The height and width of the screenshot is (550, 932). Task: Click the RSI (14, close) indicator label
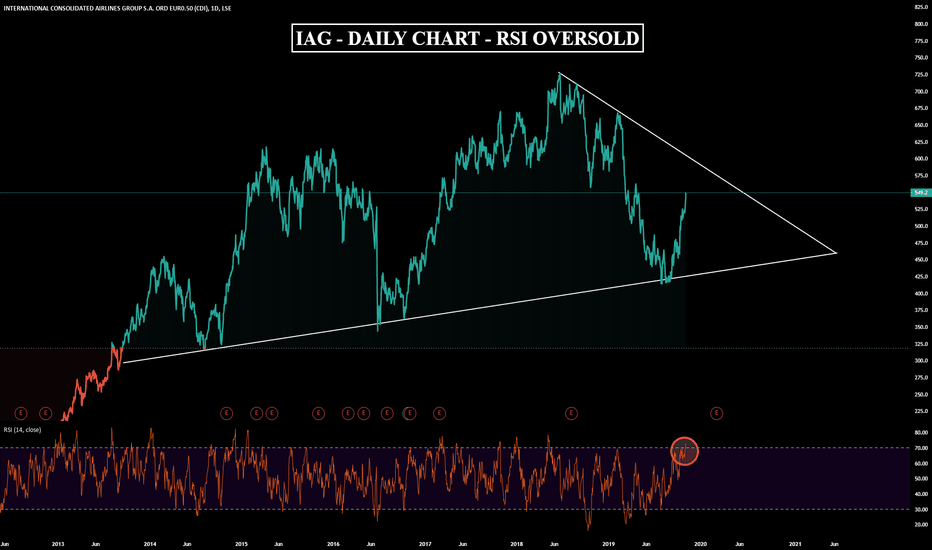(x=23, y=429)
